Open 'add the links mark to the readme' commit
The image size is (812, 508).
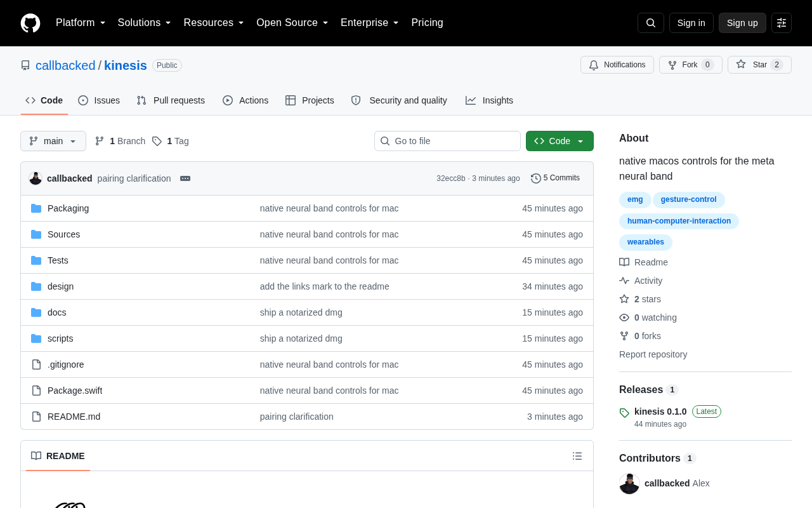coord(325,286)
